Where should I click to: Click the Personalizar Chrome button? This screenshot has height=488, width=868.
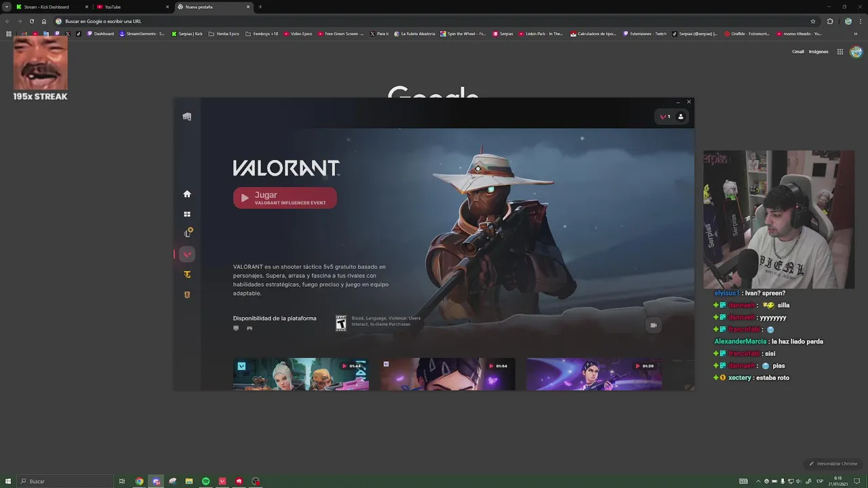(833, 464)
